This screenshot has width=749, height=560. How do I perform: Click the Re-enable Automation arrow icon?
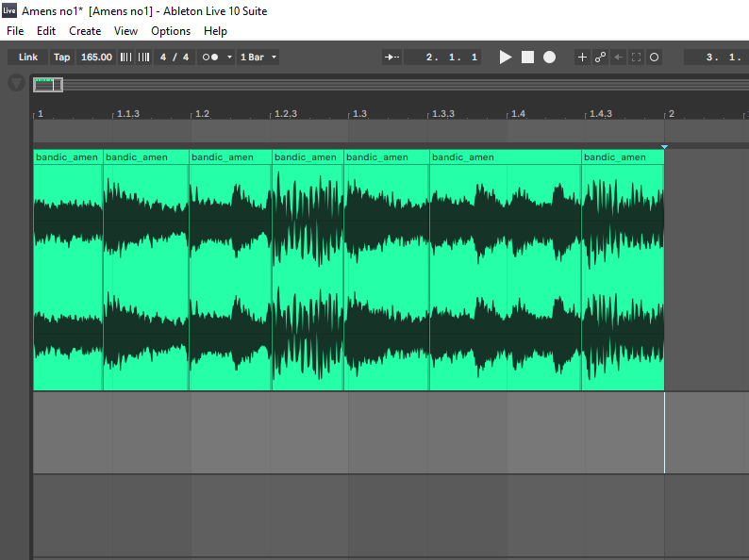tap(618, 58)
